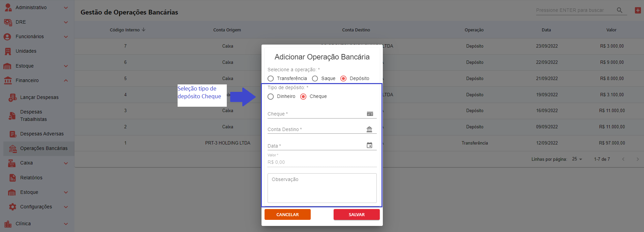Click the bank icon in Conta Destino field
Viewport: 644px width, 232px height.
click(369, 129)
